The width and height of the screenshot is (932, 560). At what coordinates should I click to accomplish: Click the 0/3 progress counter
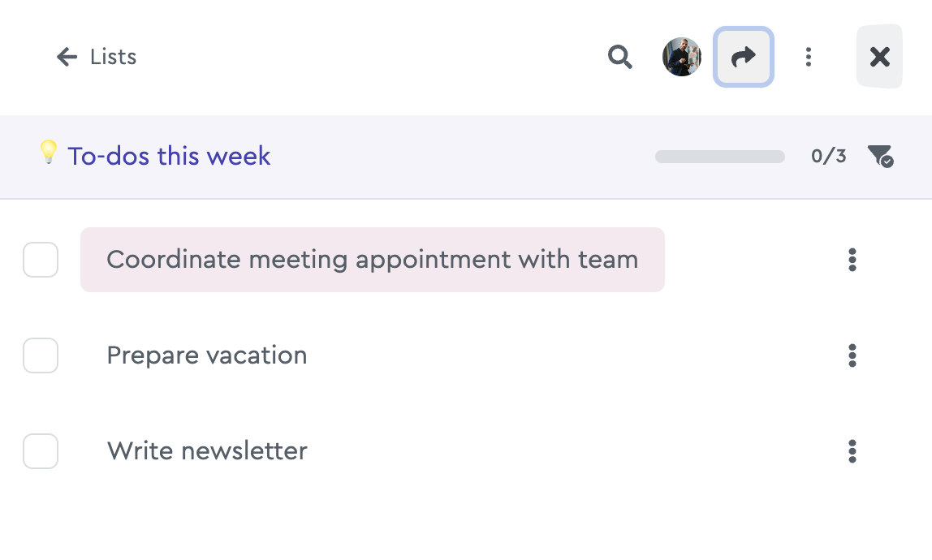[x=829, y=157]
